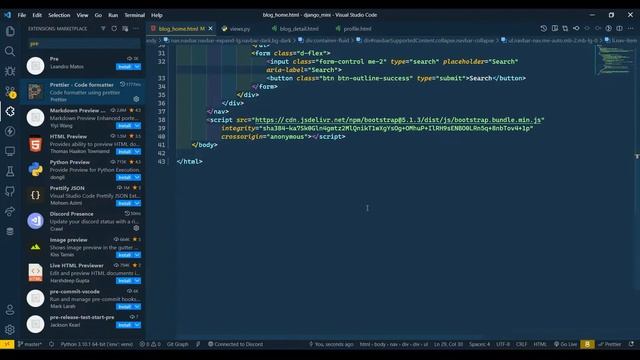Split editor right icon

click(620, 29)
